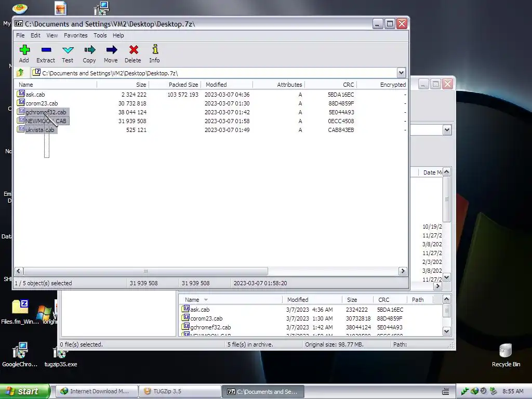The height and width of the screenshot is (399, 532).
Task: Sort TUGZip list by Modified header
Action: click(x=312, y=300)
